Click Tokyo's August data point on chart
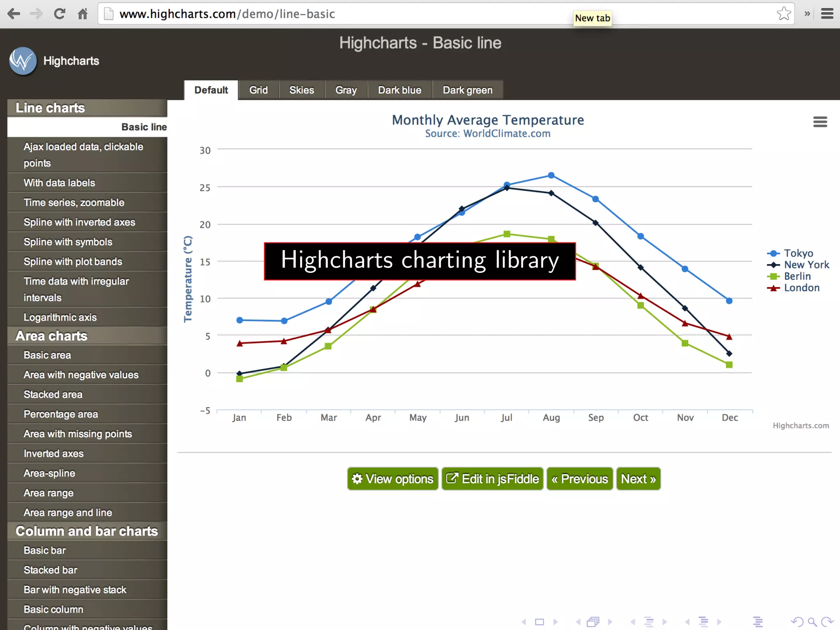The image size is (840, 630). [551, 175]
